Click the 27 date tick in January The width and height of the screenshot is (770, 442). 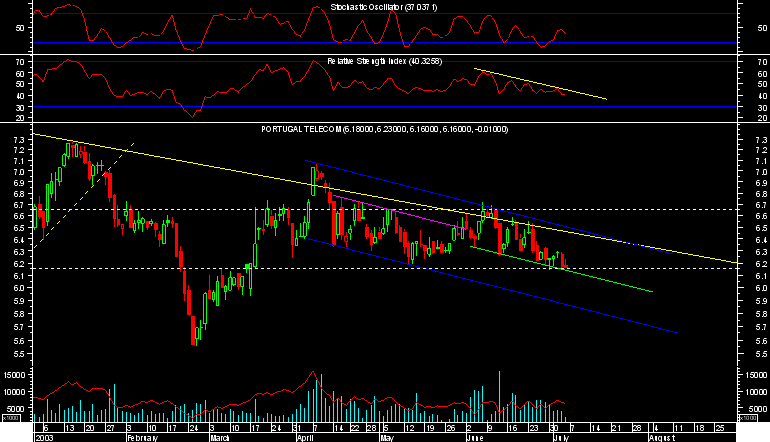110,428
